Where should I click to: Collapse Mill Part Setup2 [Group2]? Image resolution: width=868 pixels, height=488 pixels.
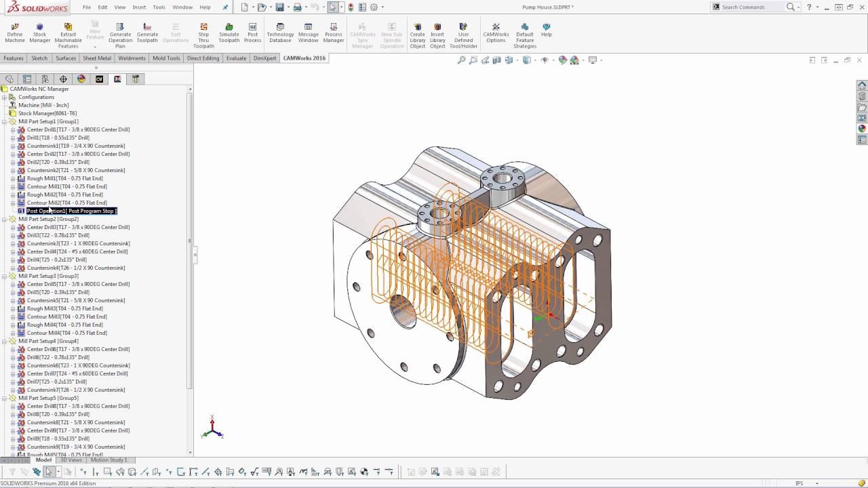(4, 219)
